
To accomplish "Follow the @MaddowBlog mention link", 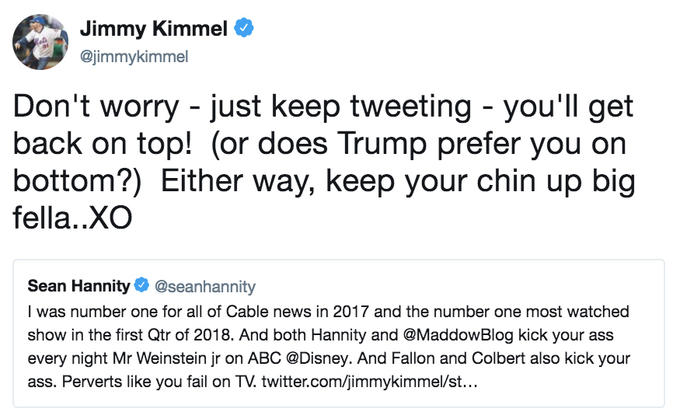I will pyautogui.click(x=458, y=335).
